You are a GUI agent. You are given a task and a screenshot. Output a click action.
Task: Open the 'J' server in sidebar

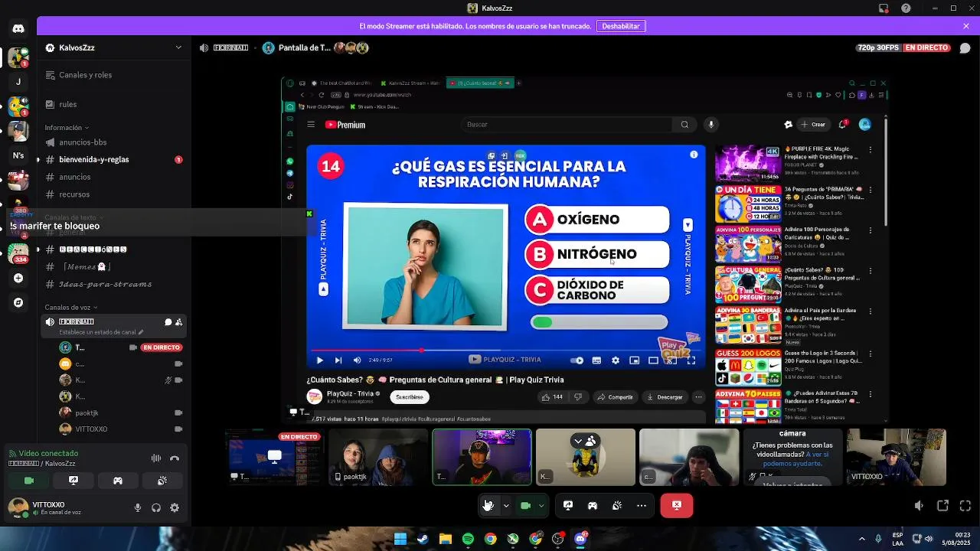click(18, 81)
